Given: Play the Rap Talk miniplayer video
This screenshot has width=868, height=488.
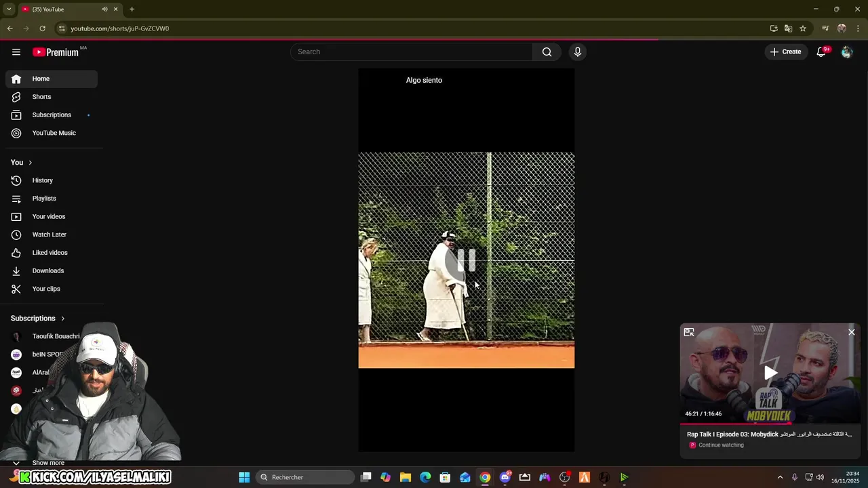Looking at the screenshot, I should click(x=770, y=373).
